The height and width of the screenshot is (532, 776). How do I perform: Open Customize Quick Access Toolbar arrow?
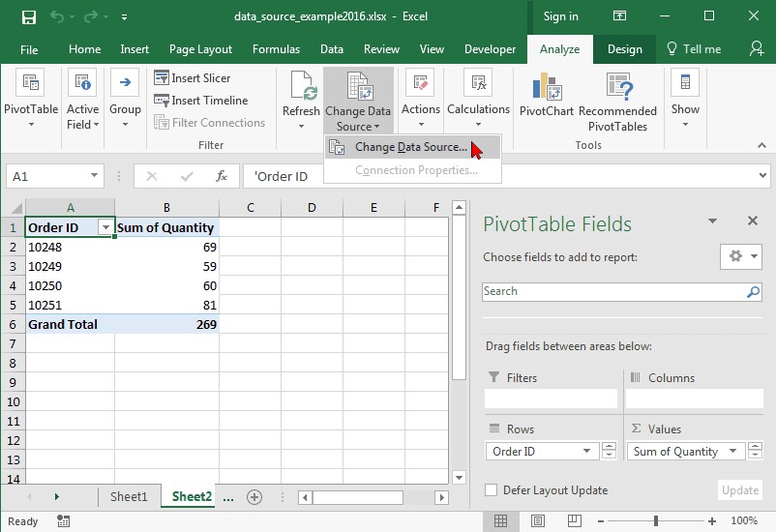[124, 17]
